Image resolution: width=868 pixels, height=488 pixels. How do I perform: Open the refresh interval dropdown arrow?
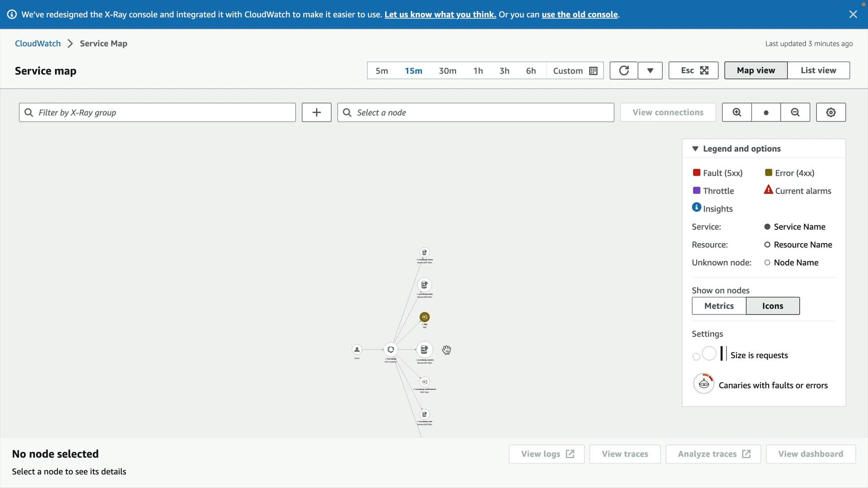(x=650, y=70)
